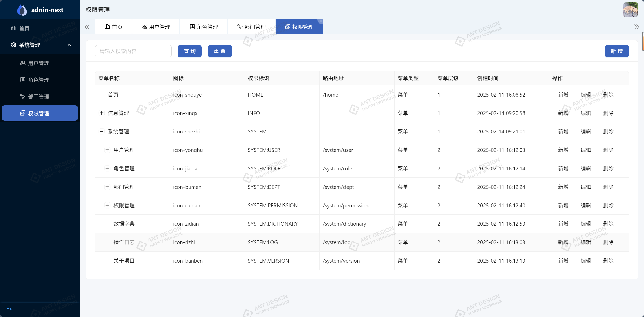
Task: Close the 权限管理 tab with the X
Action: 320,21
